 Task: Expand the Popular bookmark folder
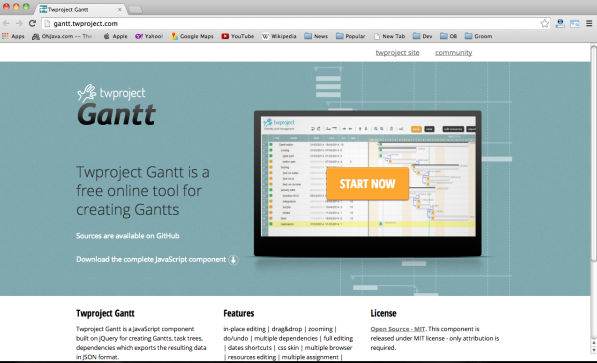350,36
